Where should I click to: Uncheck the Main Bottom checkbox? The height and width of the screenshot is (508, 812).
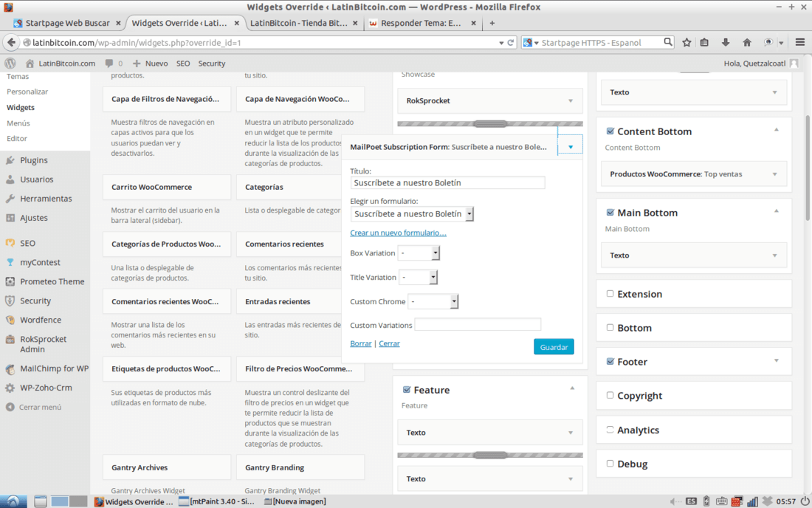pyautogui.click(x=610, y=213)
